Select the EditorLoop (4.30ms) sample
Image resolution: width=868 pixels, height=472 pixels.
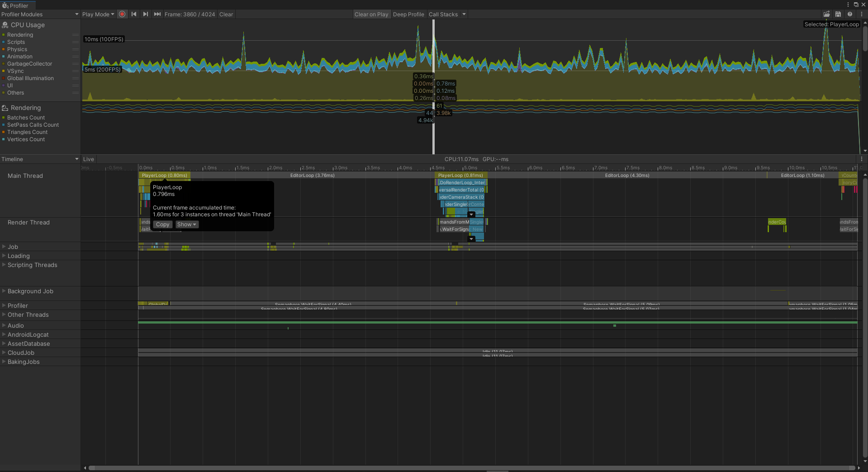[627, 175]
